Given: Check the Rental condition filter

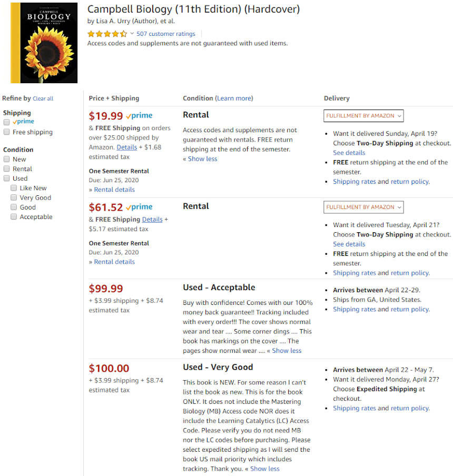Looking at the screenshot, I should (x=6, y=169).
